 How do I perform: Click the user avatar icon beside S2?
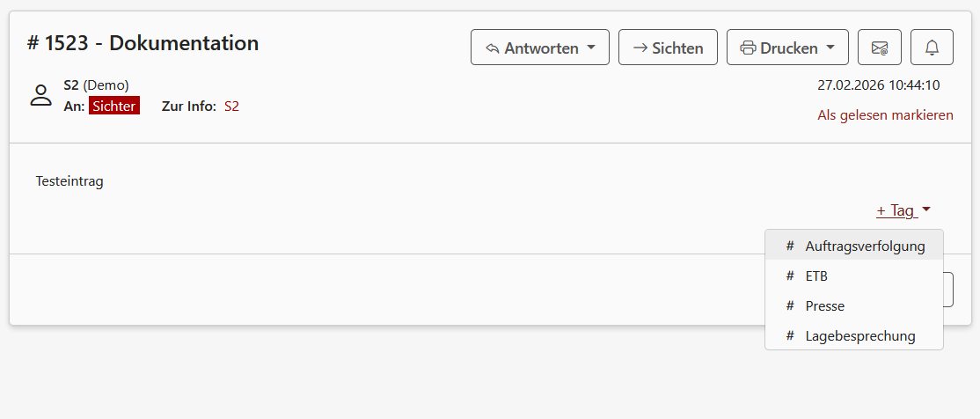tap(41, 96)
